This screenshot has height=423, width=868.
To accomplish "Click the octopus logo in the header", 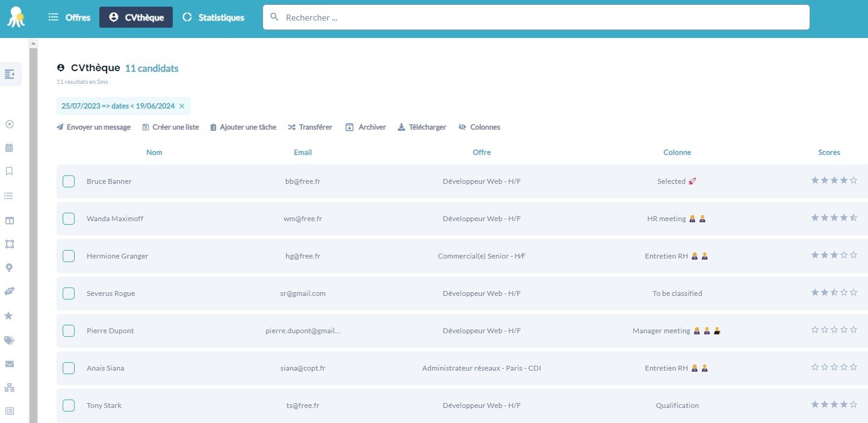I will pyautogui.click(x=16, y=17).
